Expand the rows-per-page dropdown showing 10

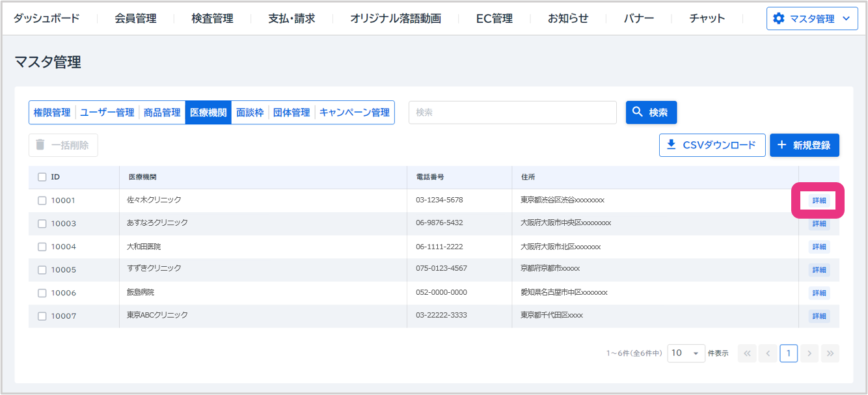686,353
